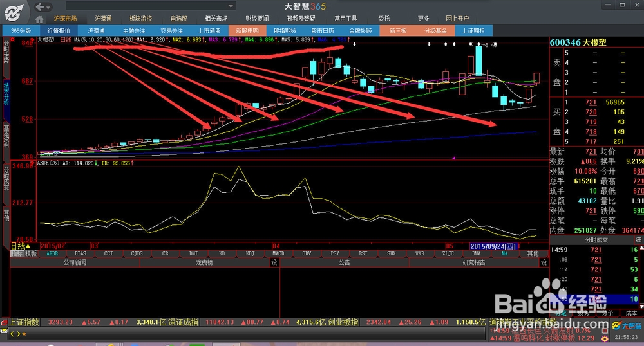Click 设 settings button beside 研究报告

point(544,262)
